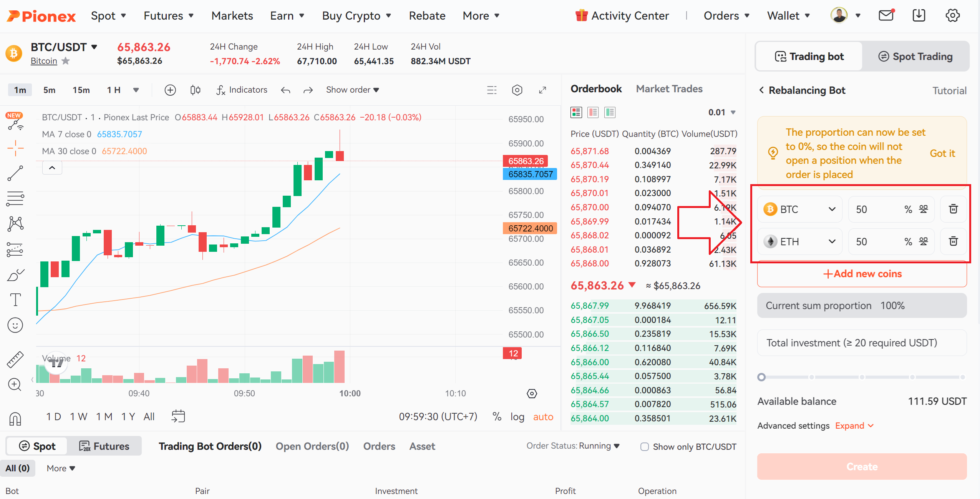Select the crosshair cursor tool
Screen dimensions: 980x499
[15, 148]
